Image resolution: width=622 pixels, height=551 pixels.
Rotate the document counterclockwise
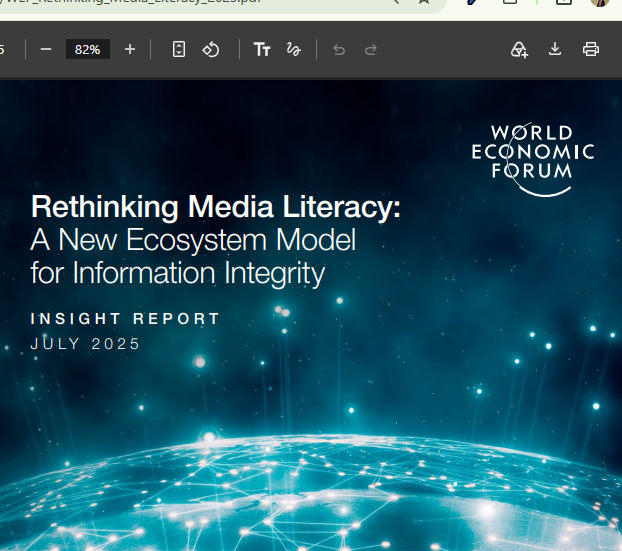tap(211, 50)
